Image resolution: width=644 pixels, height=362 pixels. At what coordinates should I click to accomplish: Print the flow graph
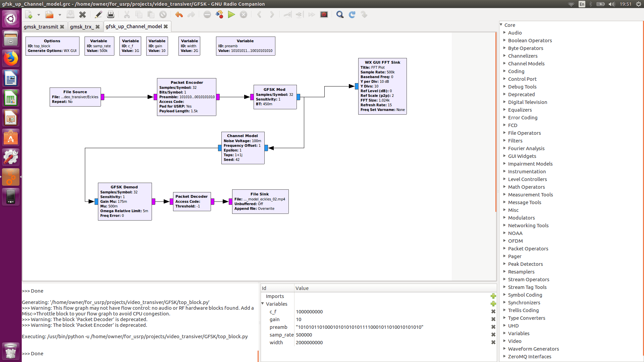coord(111,15)
